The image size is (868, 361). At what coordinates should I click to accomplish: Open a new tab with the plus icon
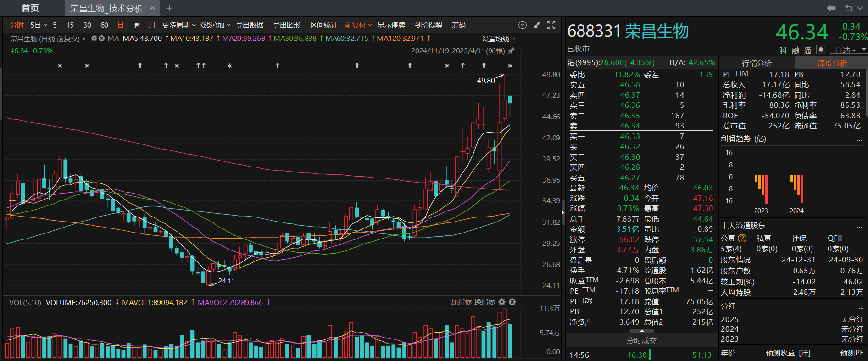point(169,8)
